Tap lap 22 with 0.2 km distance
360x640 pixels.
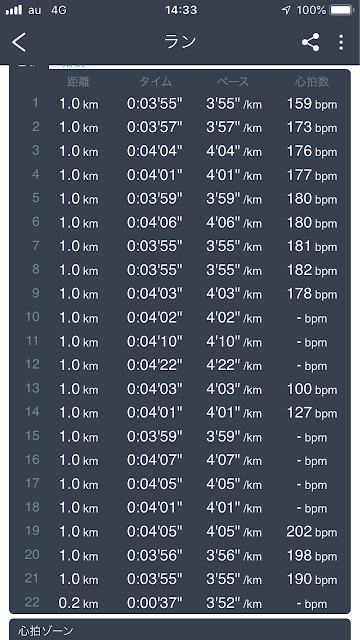click(x=180, y=603)
